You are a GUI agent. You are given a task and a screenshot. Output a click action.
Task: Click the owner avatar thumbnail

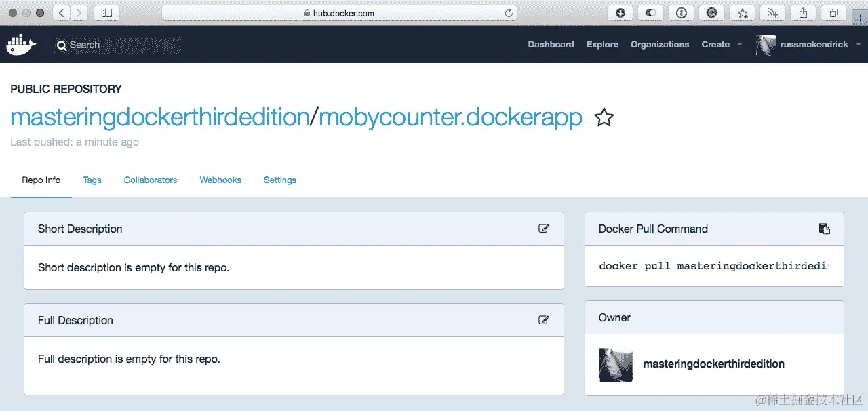pyautogui.click(x=616, y=365)
